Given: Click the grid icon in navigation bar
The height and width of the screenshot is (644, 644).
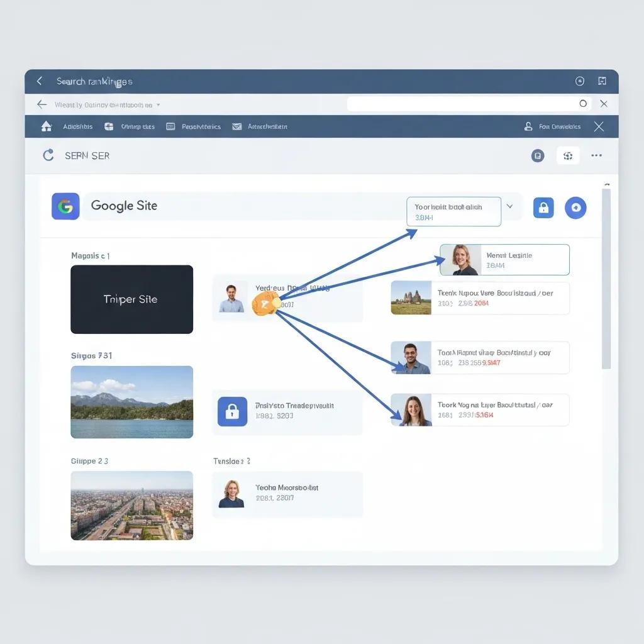Looking at the screenshot, I should 109,126.
